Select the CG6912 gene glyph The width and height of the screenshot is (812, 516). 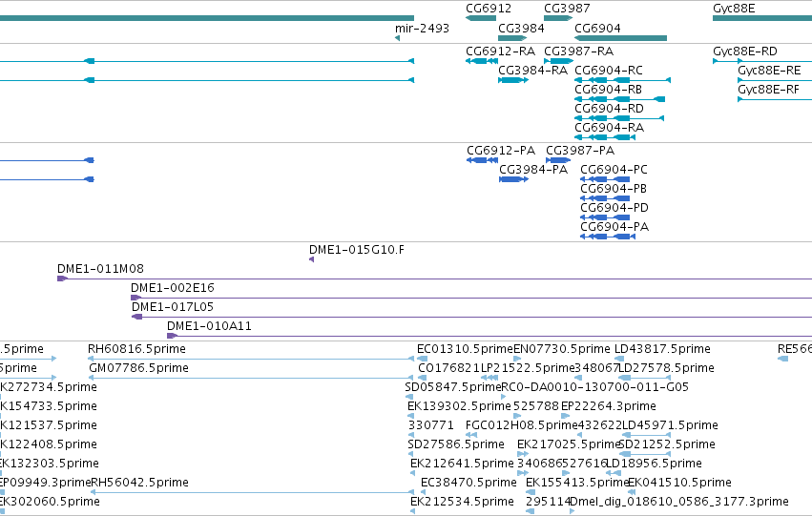[x=481, y=18]
